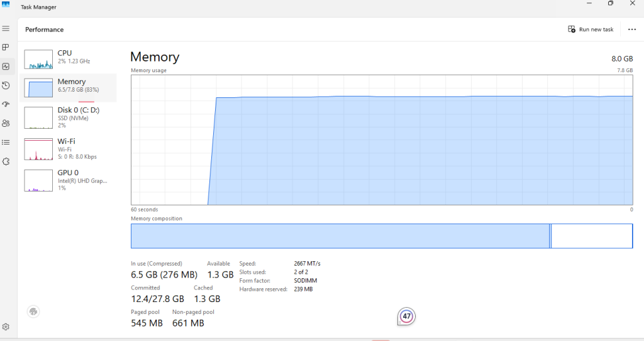Screen dimensions: 644x341
Task: Click the Speed value 2667 MT/s
Action: pyautogui.click(x=307, y=264)
